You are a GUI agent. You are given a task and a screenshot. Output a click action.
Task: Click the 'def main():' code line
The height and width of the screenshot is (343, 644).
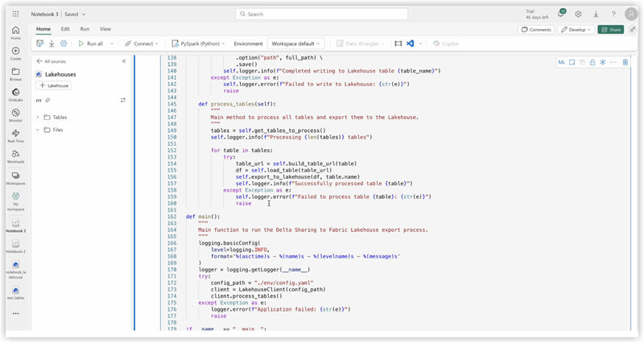203,217
